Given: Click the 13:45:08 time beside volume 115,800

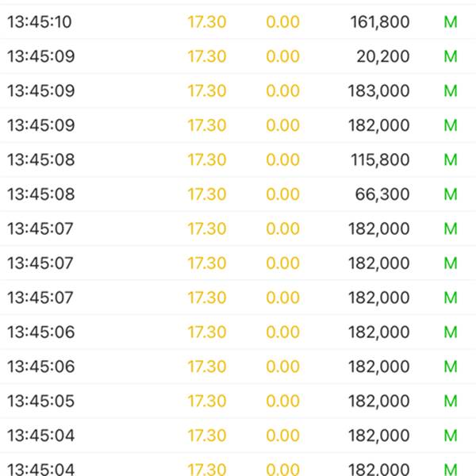Looking at the screenshot, I should [41, 160].
